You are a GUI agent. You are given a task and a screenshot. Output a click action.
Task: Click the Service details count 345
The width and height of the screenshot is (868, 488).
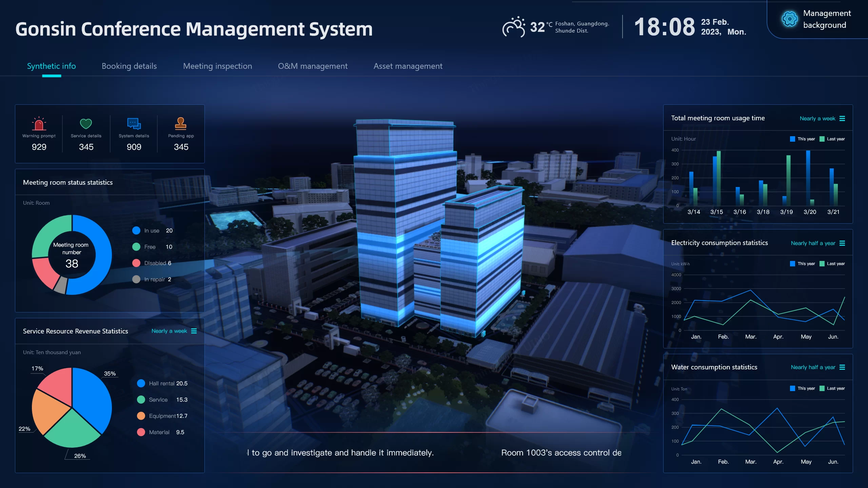86,147
